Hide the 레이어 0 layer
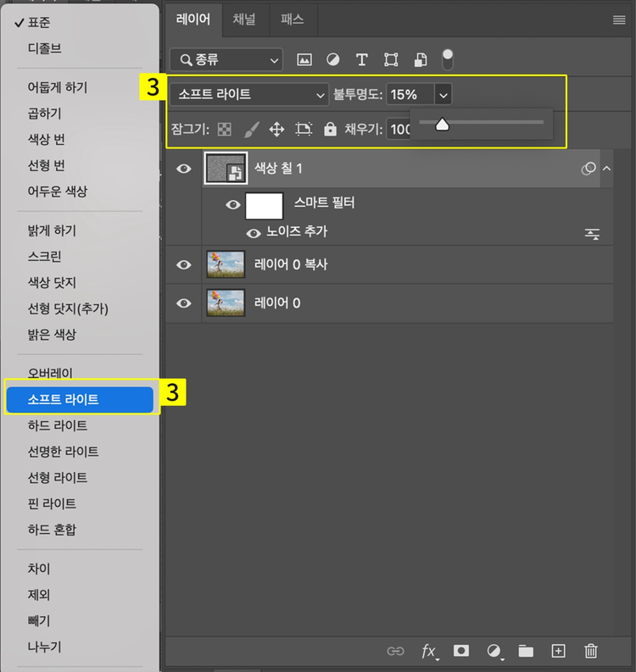The height and width of the screenshot is (672, 636). pos(183,303)
